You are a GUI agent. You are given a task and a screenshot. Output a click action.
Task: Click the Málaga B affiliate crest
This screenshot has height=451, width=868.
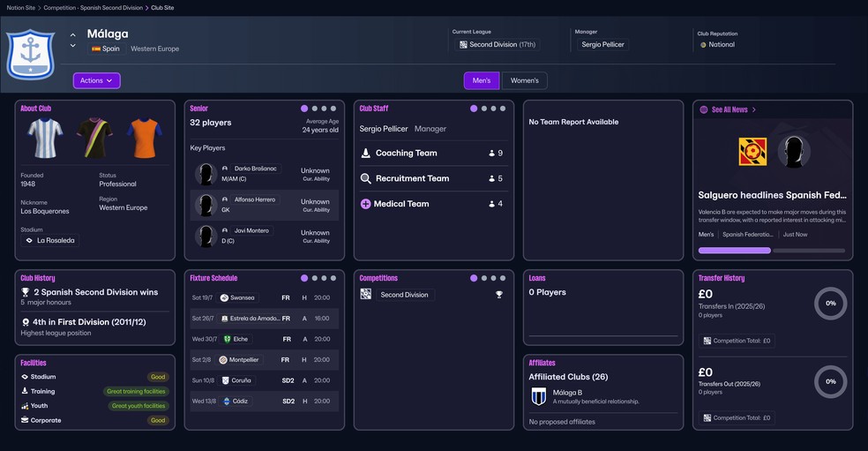pos(538,396)
